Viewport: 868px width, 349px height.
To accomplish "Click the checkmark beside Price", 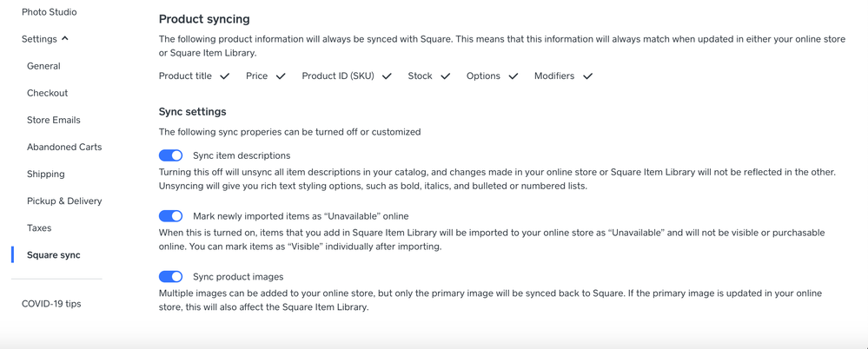I will tap(281, 76).
